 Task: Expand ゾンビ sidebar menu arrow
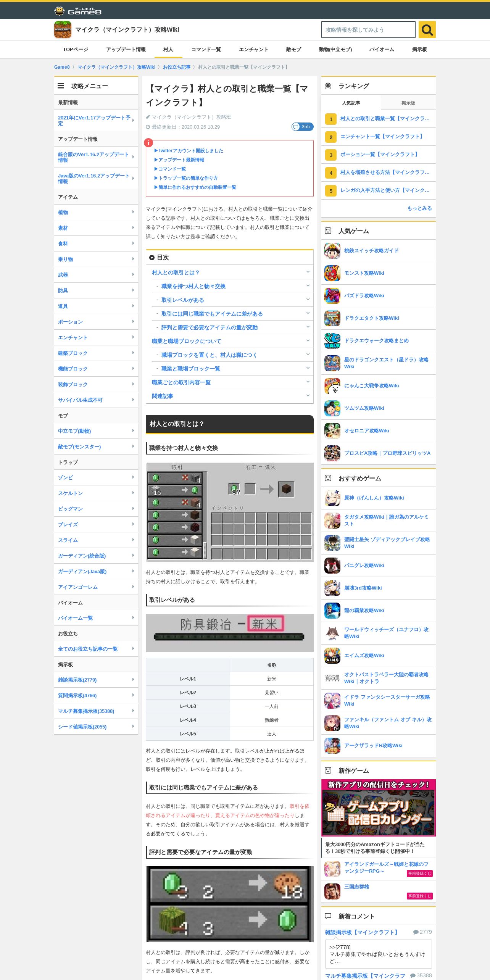click(133, 477)
